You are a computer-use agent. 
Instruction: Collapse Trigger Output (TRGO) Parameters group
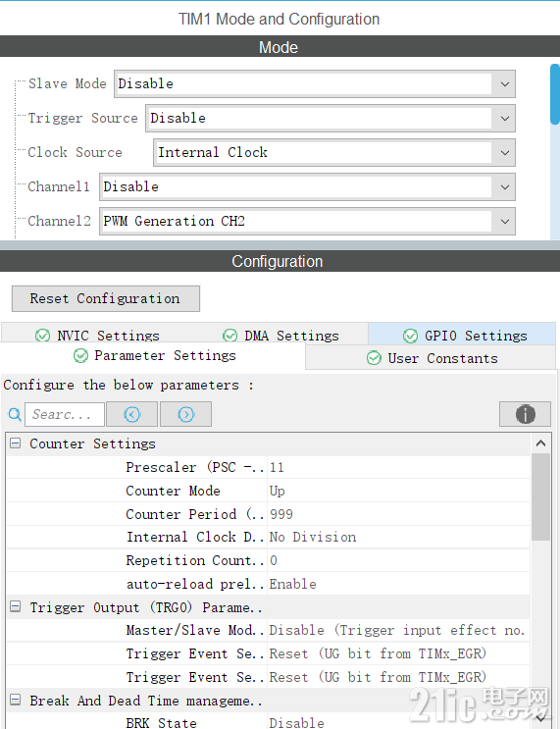coord(16,606)
